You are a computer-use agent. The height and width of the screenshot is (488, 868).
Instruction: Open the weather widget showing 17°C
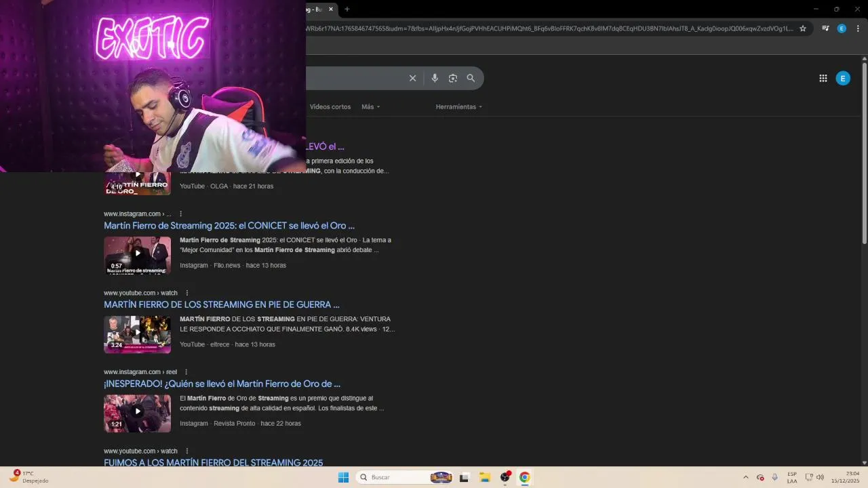point(30,477)
